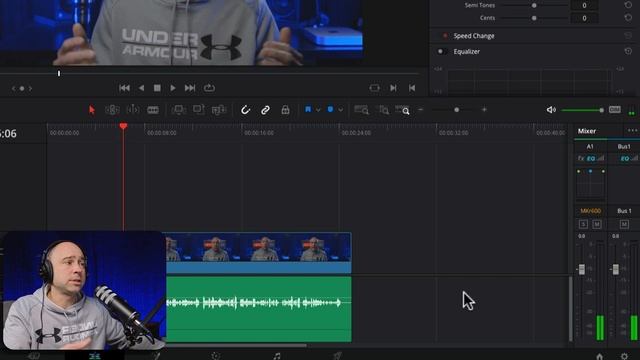The height and width of the screenshot is (360, 640).
Task: Click the plus zoom in button
Action: [x=484, y=109]
